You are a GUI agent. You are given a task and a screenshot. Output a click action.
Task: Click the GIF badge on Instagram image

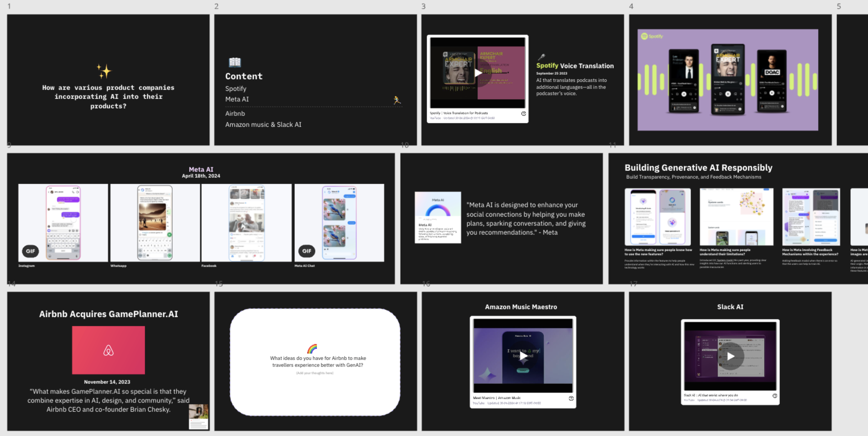30,251
